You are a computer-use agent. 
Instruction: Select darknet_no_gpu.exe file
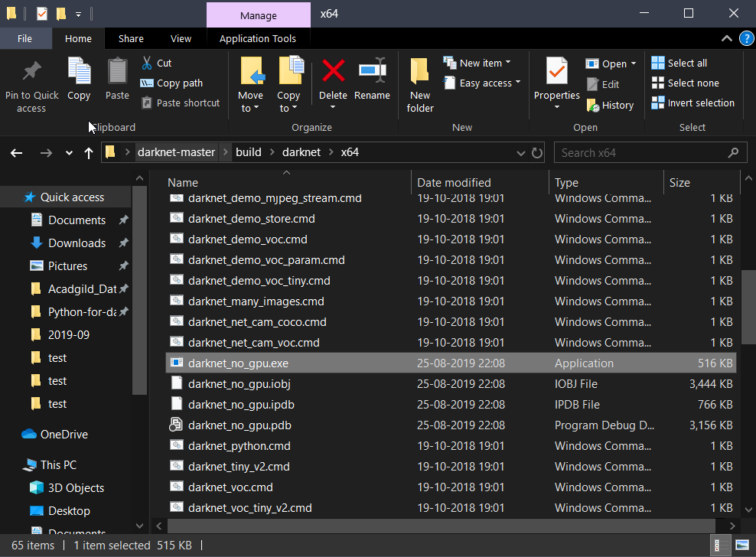[x=451, y=363]
